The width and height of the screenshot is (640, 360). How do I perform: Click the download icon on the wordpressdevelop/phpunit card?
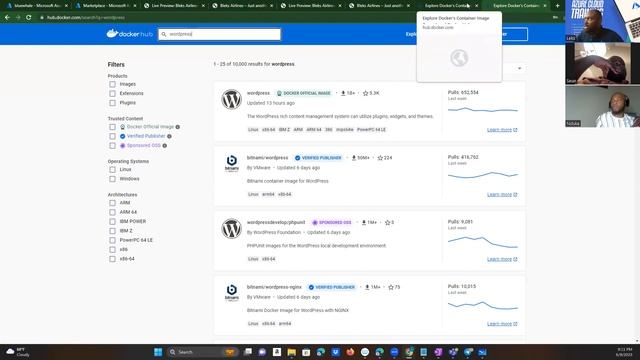(x=364, y=223)
